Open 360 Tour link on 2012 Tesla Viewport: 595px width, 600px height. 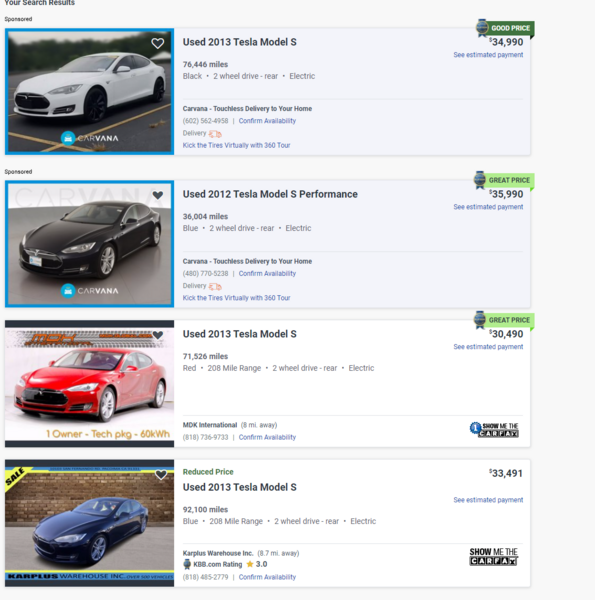click(x=236, y=298)
